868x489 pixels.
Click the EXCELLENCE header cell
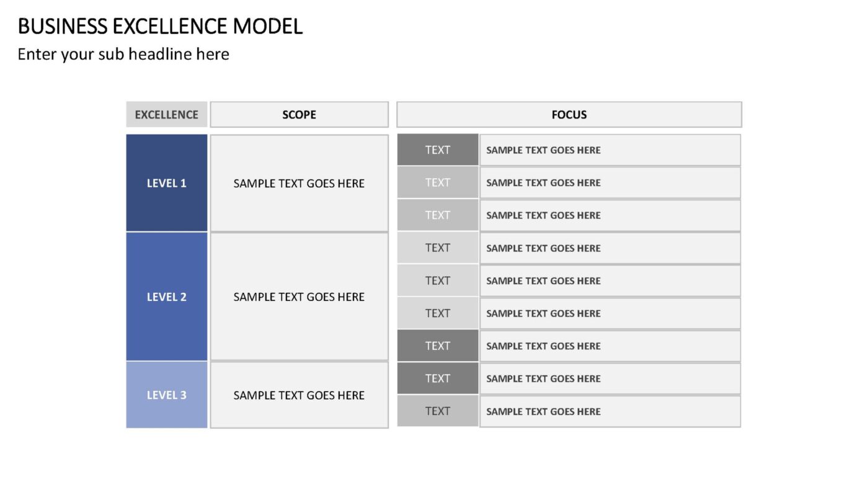(167, 115)
